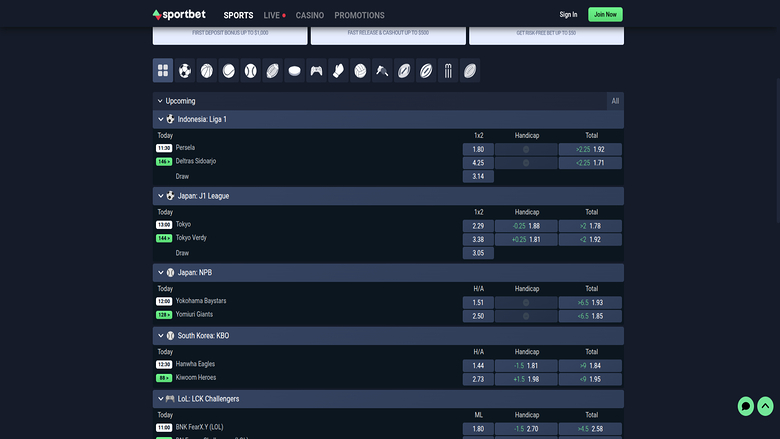
Task: Pick over 6.5 total at 1.93
Action: tap(590, 302)
